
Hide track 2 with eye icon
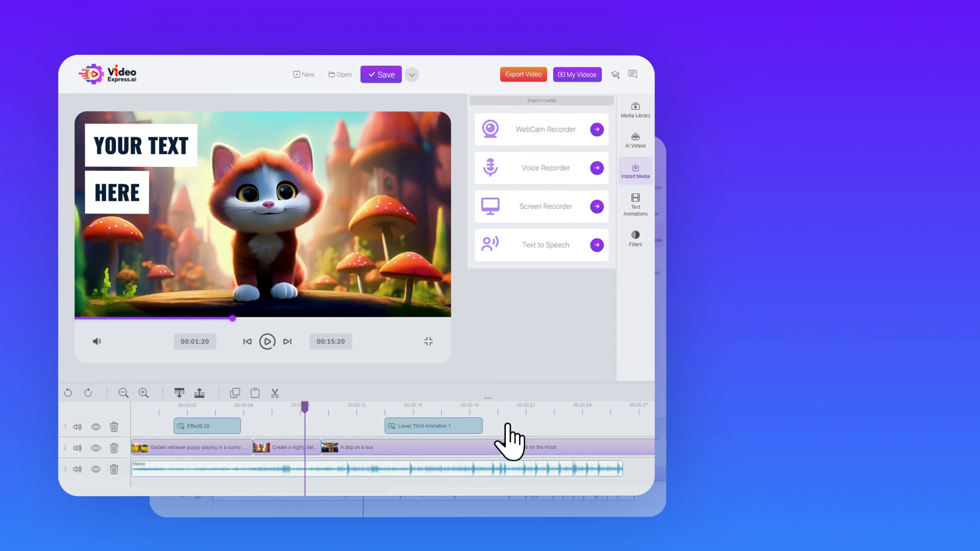(x=95, y=448)
